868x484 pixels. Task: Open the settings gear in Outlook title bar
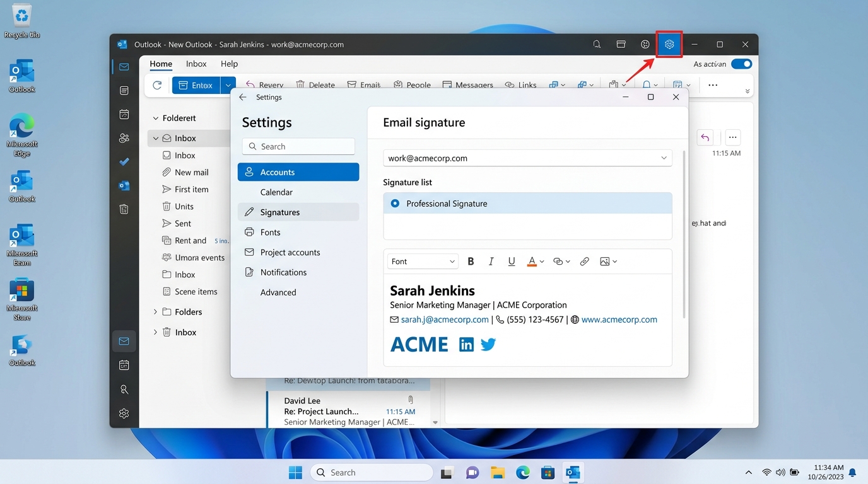coord(669,45)
